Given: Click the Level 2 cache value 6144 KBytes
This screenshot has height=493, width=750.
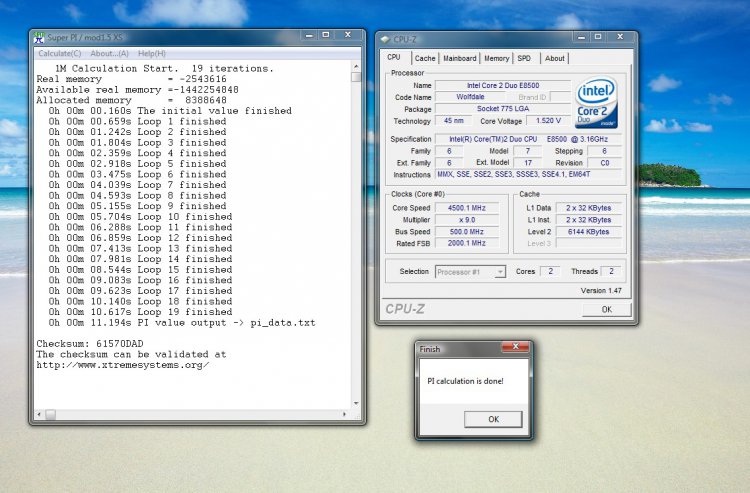Looking at the screenshot, I should [588, 232].
